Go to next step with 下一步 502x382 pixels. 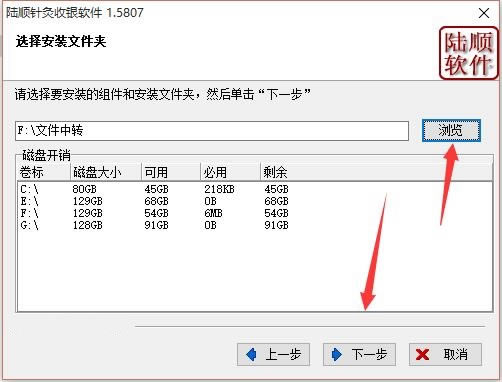tap(359, 354)
